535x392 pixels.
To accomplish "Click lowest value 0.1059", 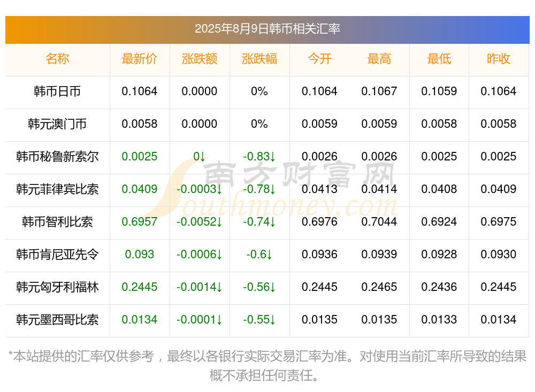I will 439,91.
